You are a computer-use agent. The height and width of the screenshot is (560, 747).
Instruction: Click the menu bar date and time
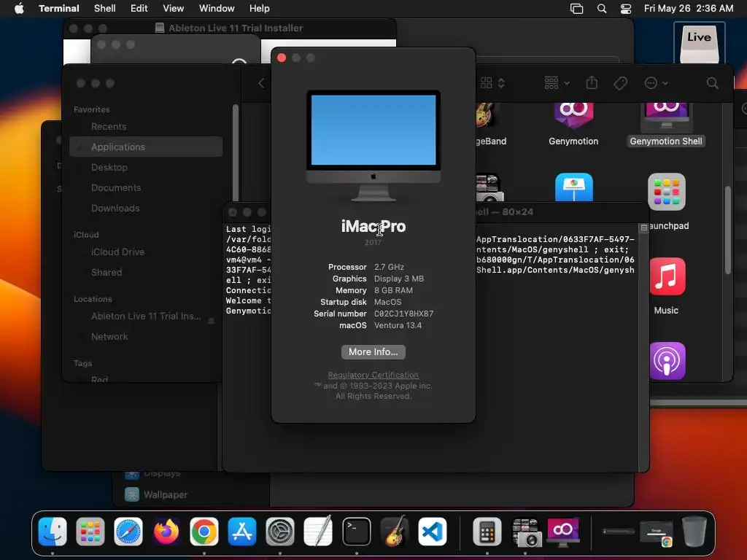[x=689, y=9]
